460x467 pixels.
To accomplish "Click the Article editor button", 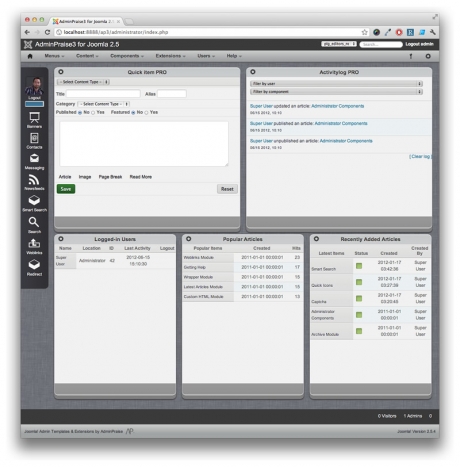I will tap(65, 177).
